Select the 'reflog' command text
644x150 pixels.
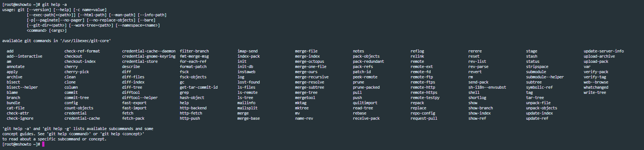click(x=417, y=51)
